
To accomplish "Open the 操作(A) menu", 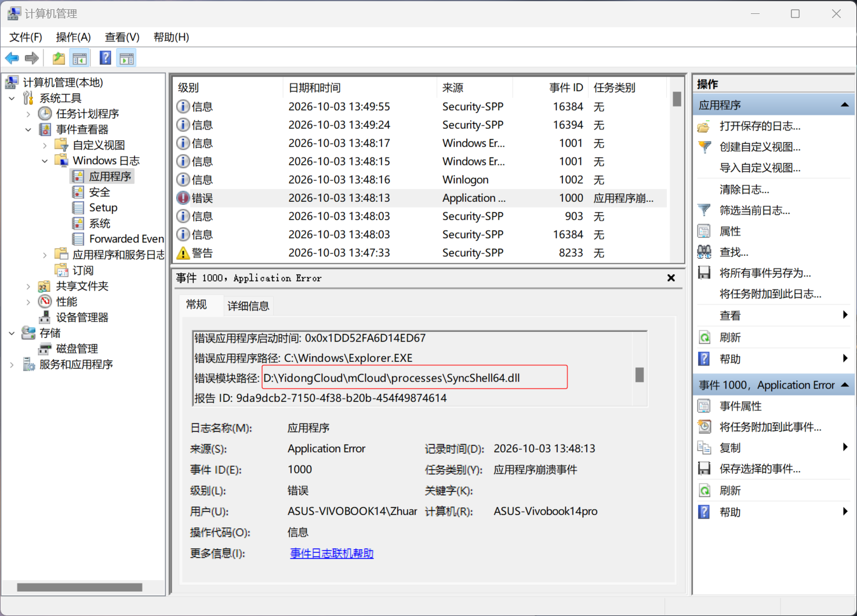I will pyautogui.click(x=74, y=37).
